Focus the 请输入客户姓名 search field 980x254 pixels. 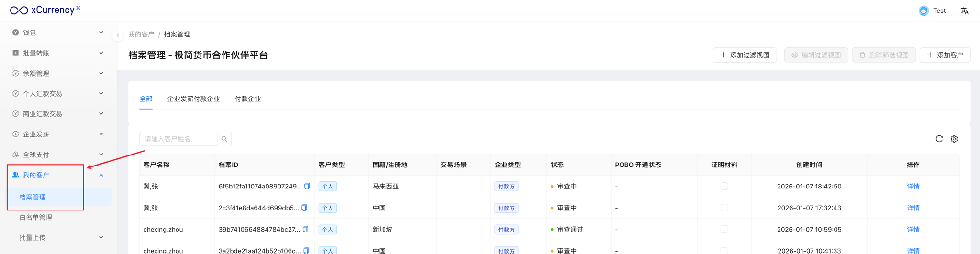tap(178, 139)
